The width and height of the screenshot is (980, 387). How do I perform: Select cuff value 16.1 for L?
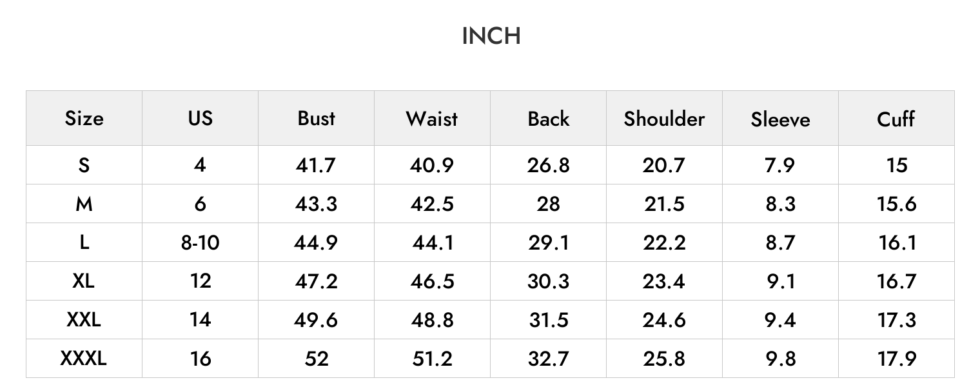(897, 243)
